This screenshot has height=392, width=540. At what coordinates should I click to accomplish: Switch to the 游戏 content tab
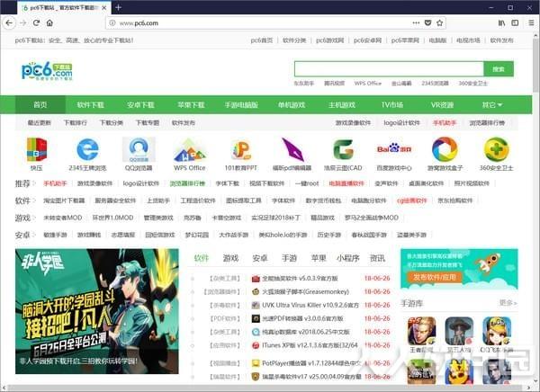coord(230,258)
